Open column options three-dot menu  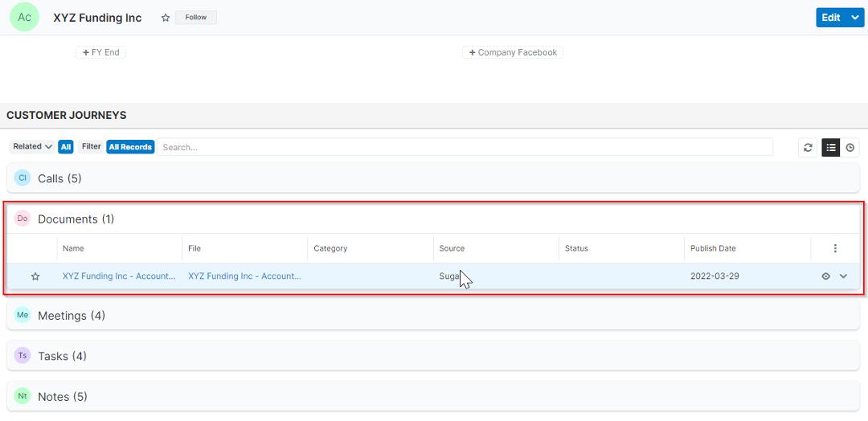click(x=835, y=248)
